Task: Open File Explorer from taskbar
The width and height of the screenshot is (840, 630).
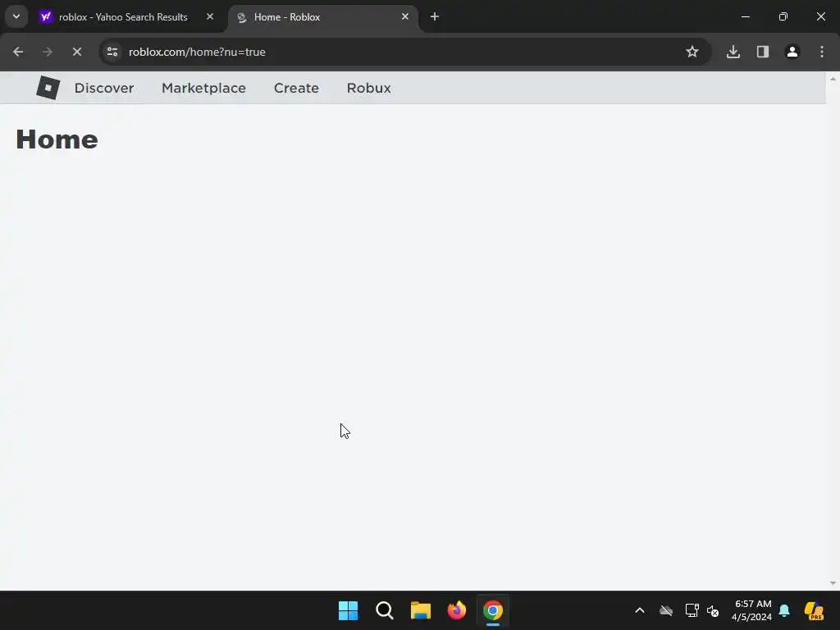Action: coord(421,610)
